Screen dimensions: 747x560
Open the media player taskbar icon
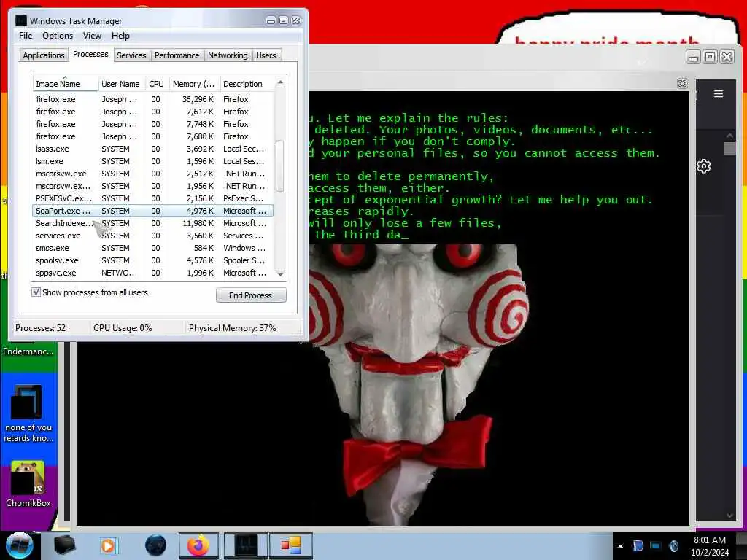pos(109,545)
